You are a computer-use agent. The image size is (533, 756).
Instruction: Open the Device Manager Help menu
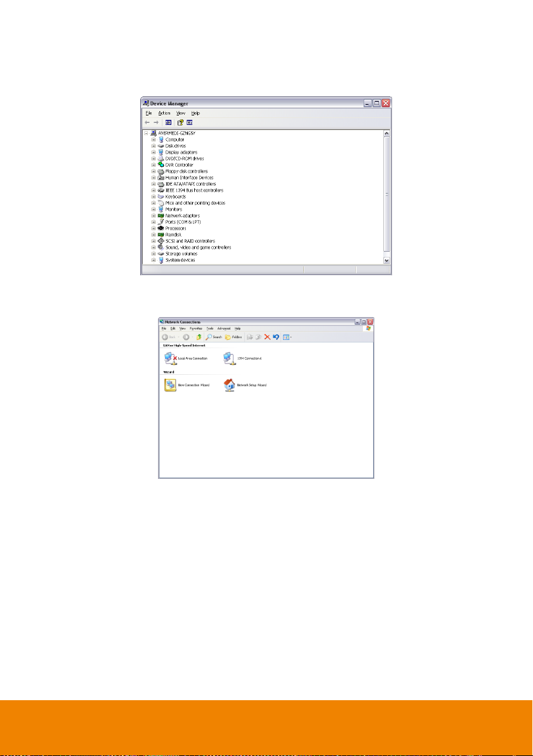(195, 114)
